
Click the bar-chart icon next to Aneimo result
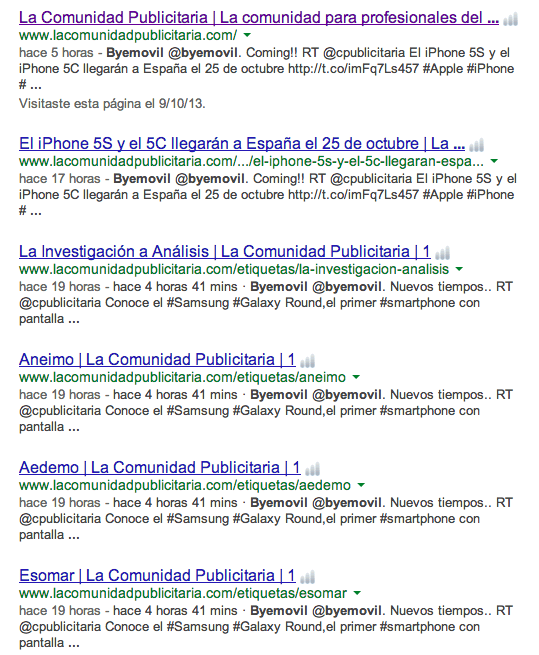(x=308, y=361)
